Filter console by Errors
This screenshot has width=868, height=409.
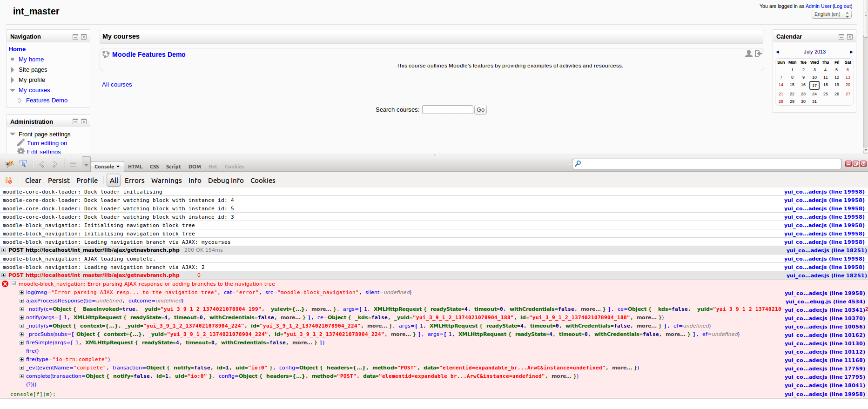(x=135, y=181)
